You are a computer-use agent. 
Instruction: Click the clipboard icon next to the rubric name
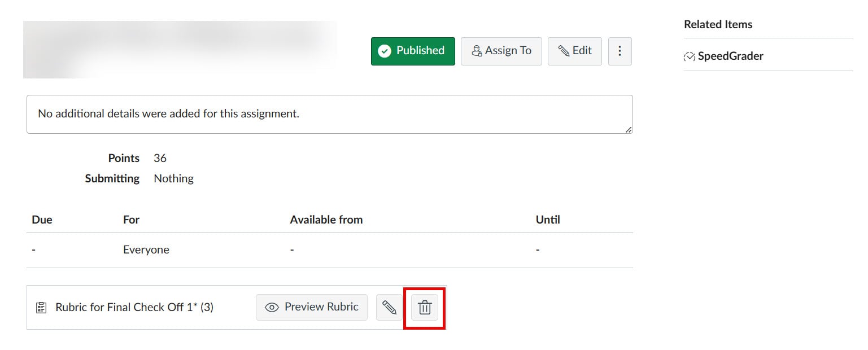point(42,307)
